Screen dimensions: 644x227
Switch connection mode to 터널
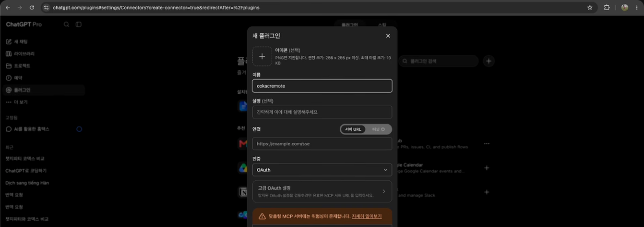tap(379, 129)
